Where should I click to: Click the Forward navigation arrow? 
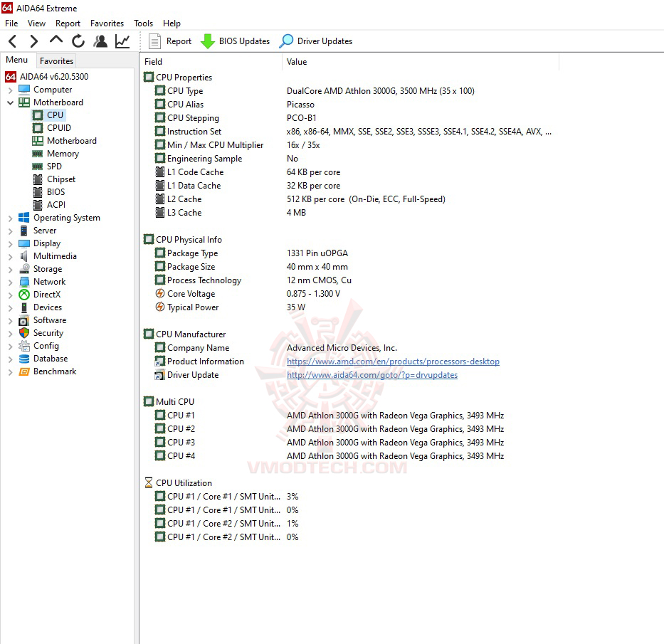click(x=34, y=41)
